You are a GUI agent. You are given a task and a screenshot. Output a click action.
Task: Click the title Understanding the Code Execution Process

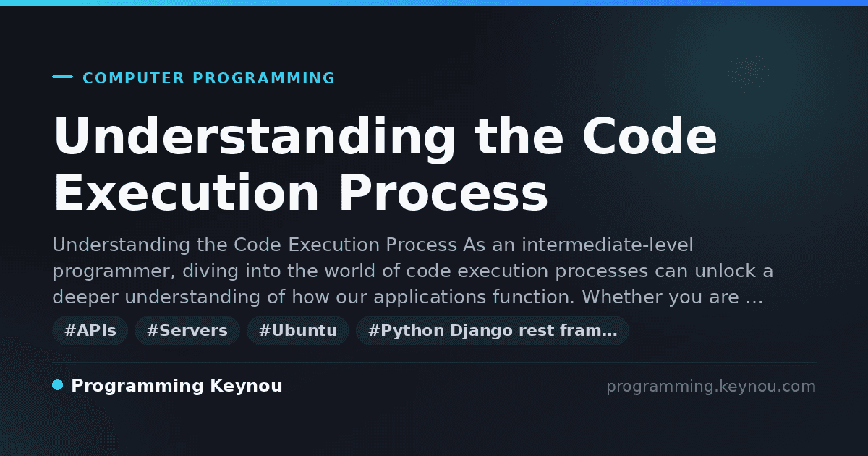click(385, 164)
